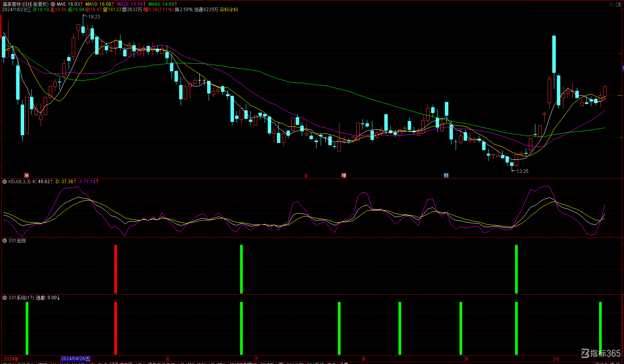Click the tall cyan candlestick in October
Viewport: 624px width, 364px height.
[x=554, y=54]
